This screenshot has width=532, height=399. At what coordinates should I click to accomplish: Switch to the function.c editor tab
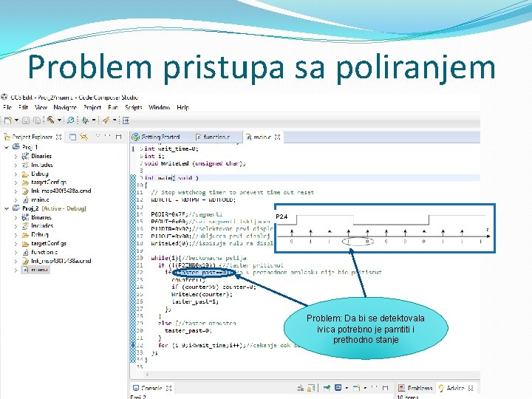click(x=213, y=137)
